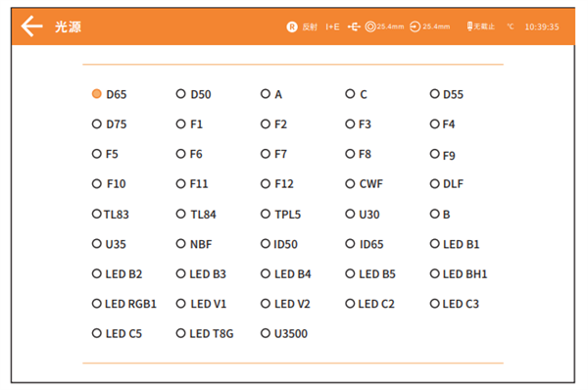
Task: Select F11 as light source
Action: click(x=180, y=184)
